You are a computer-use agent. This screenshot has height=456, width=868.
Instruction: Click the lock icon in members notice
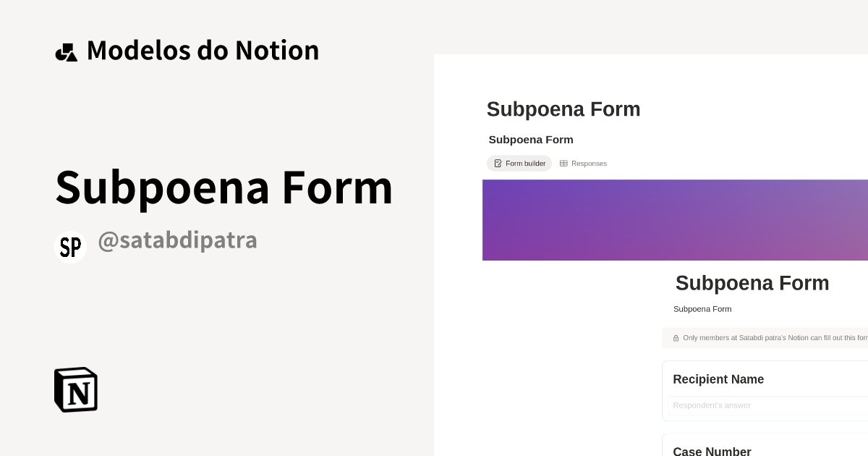coord(676,338)
